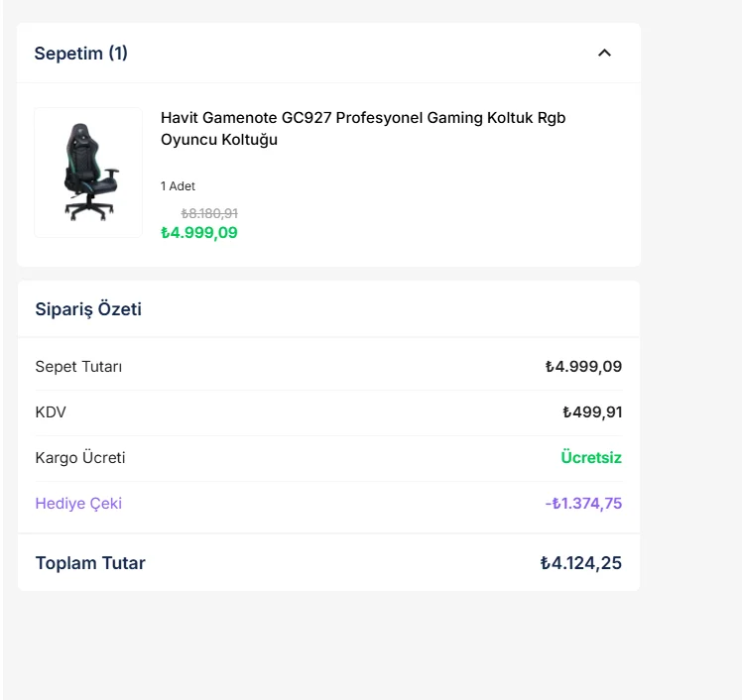742x700 pixels.
Task: Click the gift voucher discount -₺1.374,75
Action: (x=583, y=504)
